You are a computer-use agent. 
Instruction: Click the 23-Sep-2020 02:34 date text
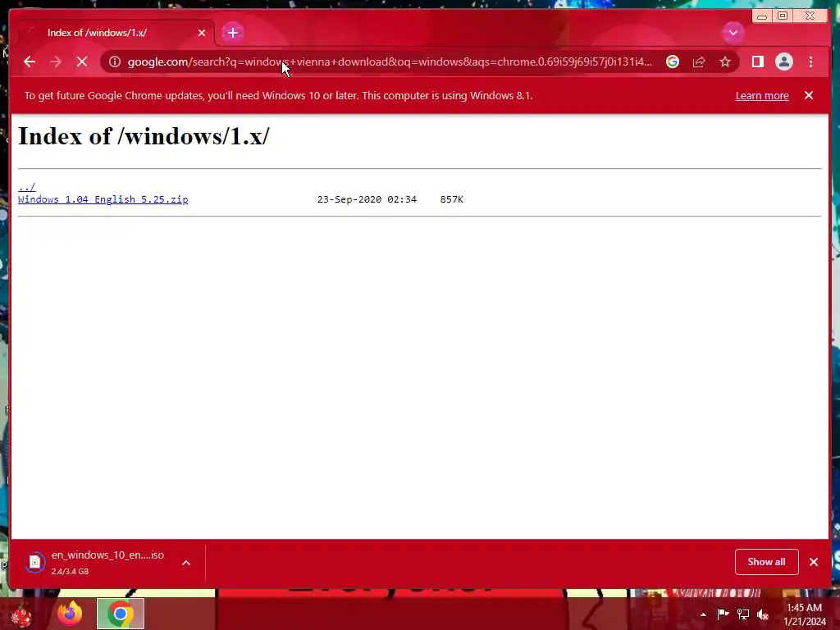(x=367, y=199)
